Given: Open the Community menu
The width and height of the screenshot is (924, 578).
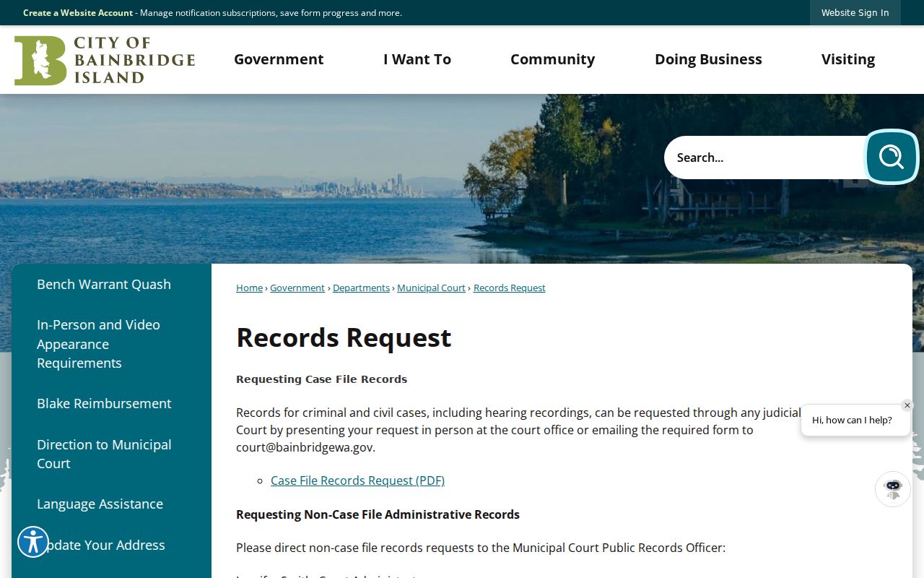Looking at the screenshot, I should point(553,59).
